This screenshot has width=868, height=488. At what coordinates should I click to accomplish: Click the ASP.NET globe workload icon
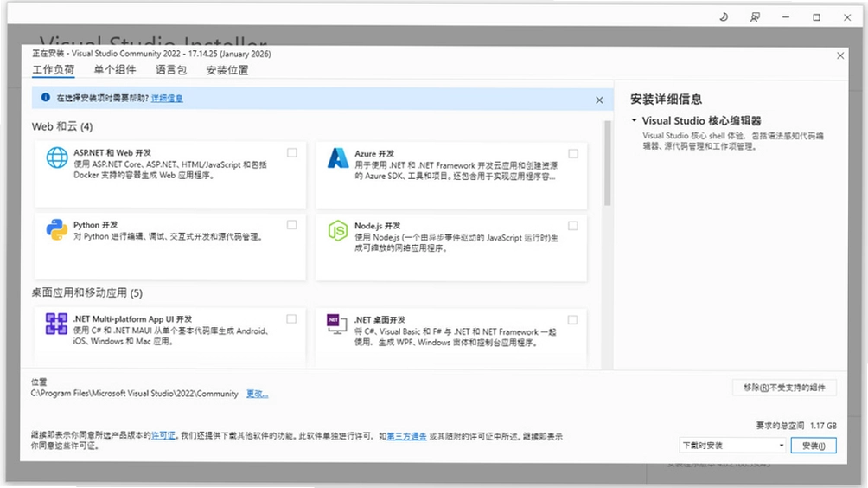tap(57, 157)
